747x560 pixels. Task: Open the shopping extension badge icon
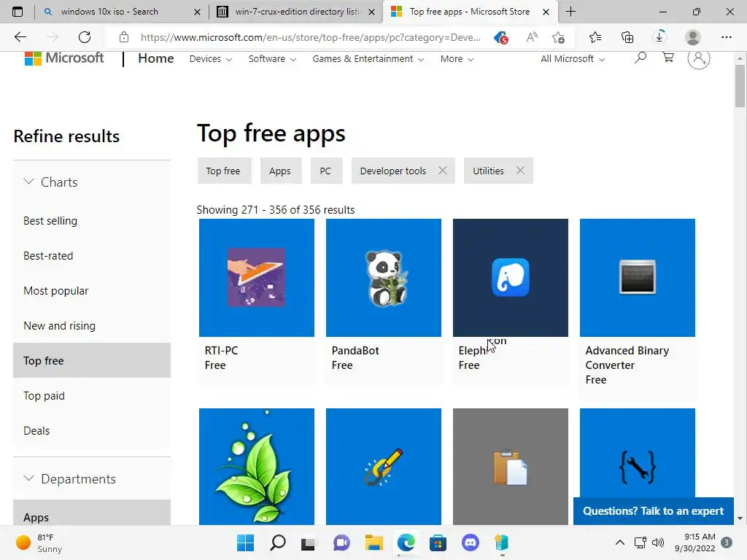click(x=500, y=37)
